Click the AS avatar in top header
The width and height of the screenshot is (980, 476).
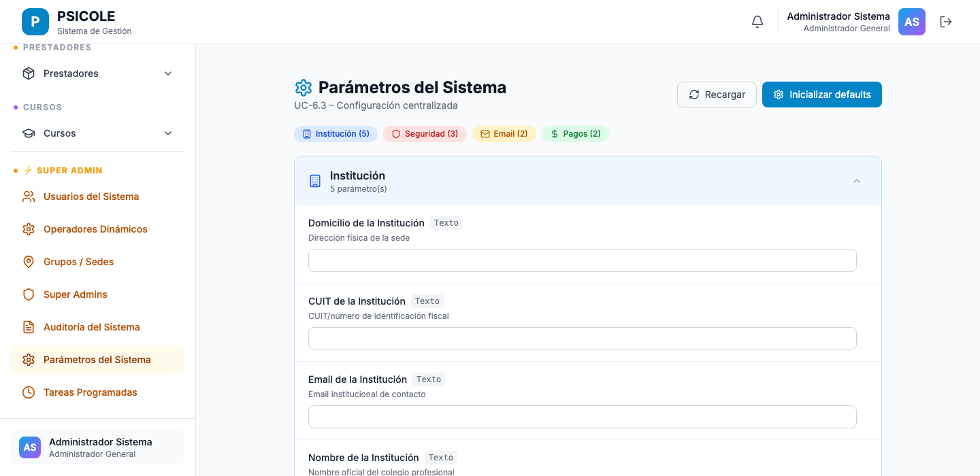(x=912, y=22)
